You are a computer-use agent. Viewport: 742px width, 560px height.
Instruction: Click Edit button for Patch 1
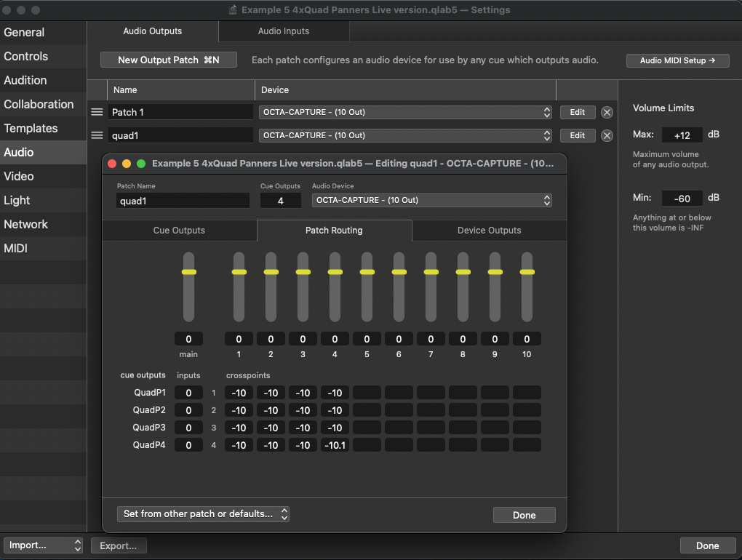[577, 112]
